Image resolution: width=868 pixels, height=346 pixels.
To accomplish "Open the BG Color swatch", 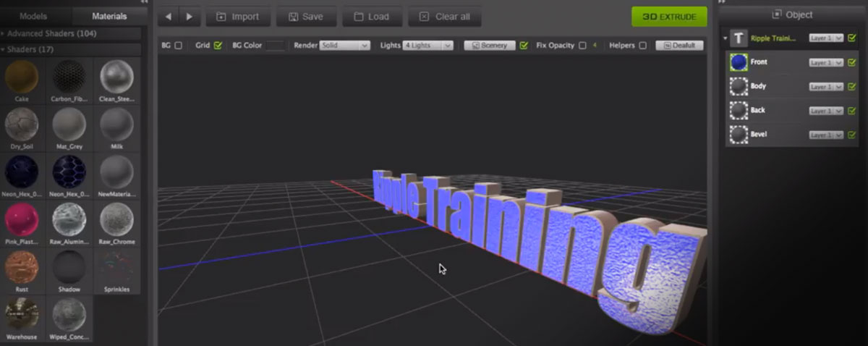I will point(275,46).
